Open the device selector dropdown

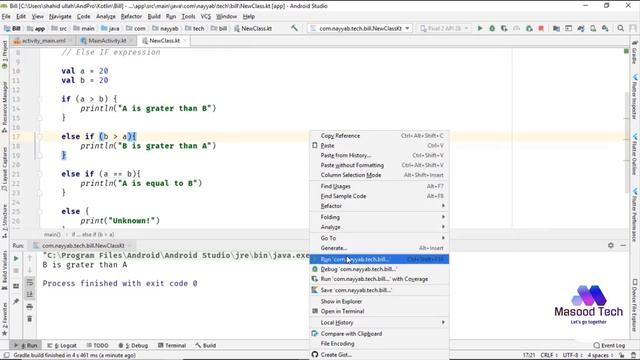tap(444, 28)
